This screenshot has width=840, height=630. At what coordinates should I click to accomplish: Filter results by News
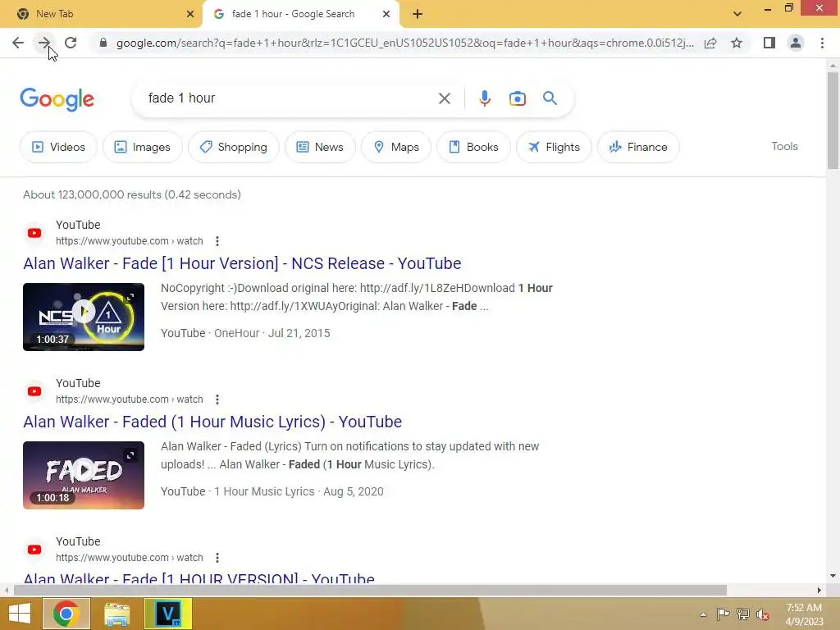point(320,147)
